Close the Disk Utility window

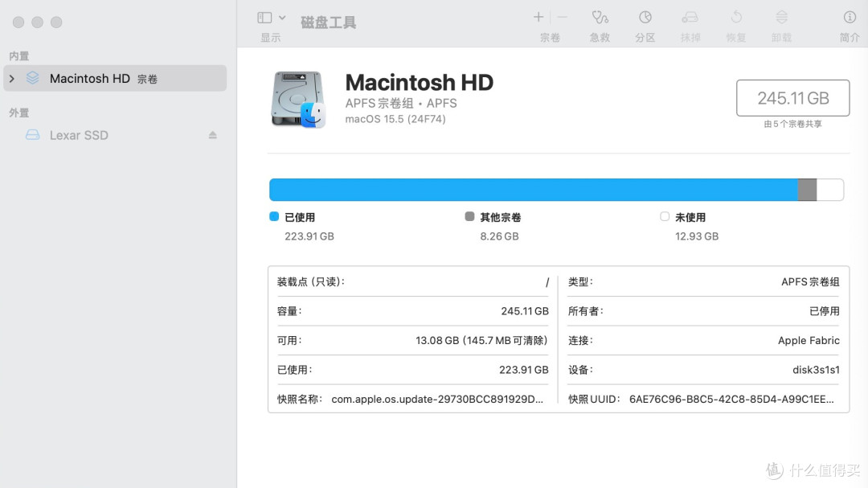(18, 23)
